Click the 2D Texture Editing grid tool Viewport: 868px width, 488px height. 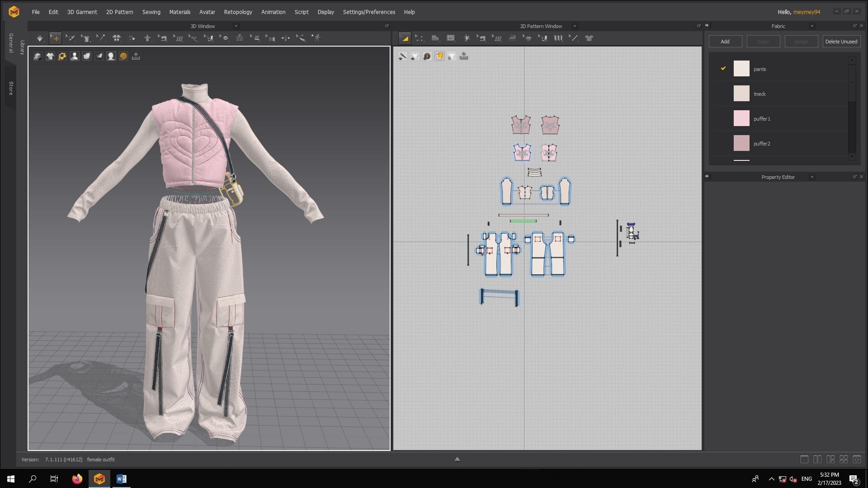[x=497, y=38]
